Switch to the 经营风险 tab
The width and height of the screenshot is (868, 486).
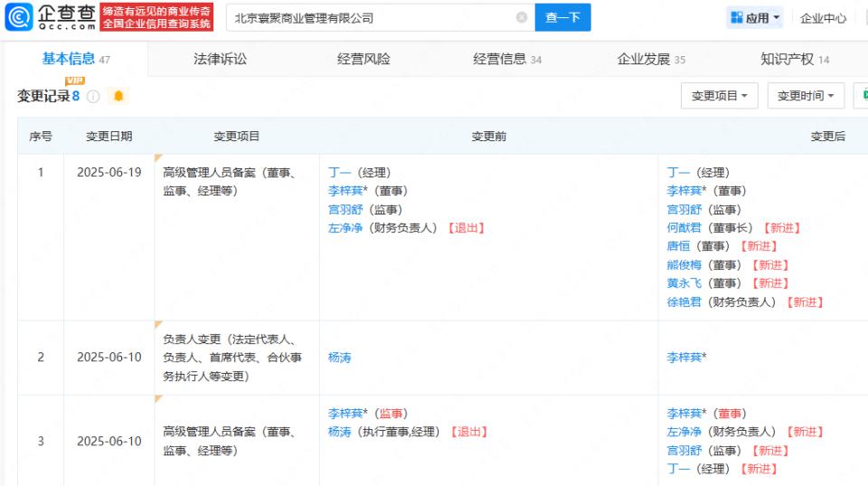point(363,59)
